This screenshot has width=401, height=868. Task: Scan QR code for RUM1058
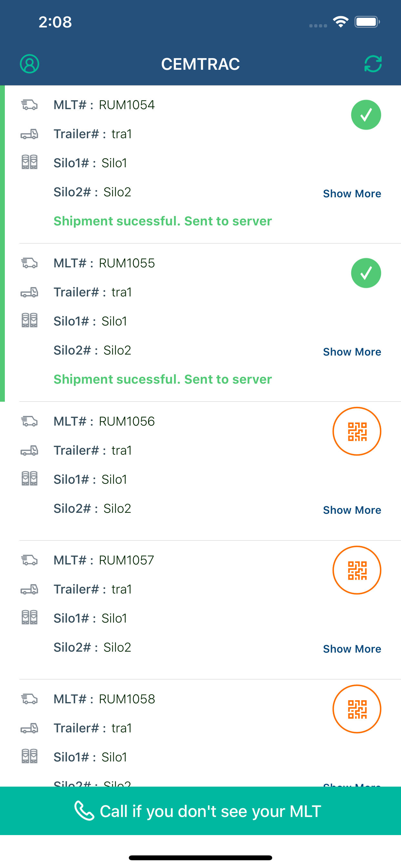tap(357, 709)
